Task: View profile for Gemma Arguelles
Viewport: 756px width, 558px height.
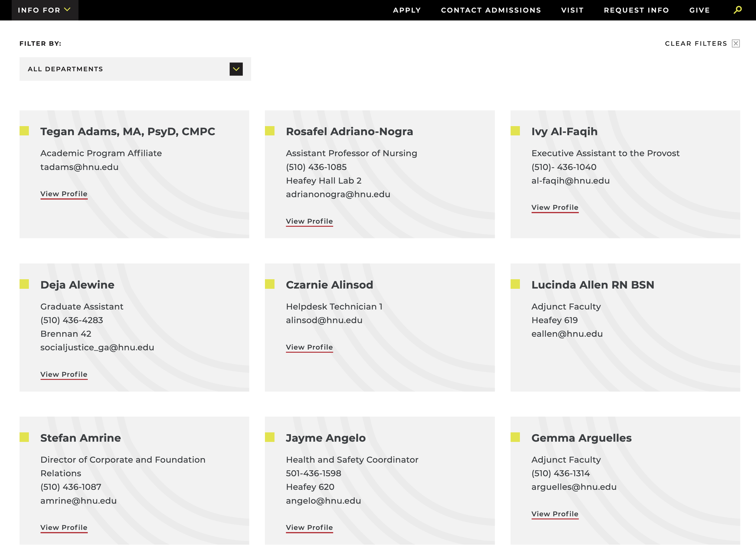Action: coord(554,514)
